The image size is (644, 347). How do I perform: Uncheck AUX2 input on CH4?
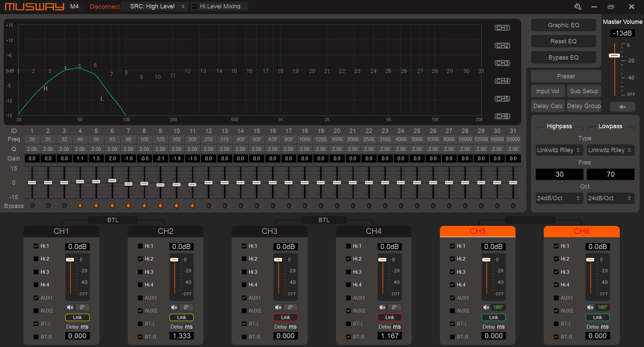[348, 311]
